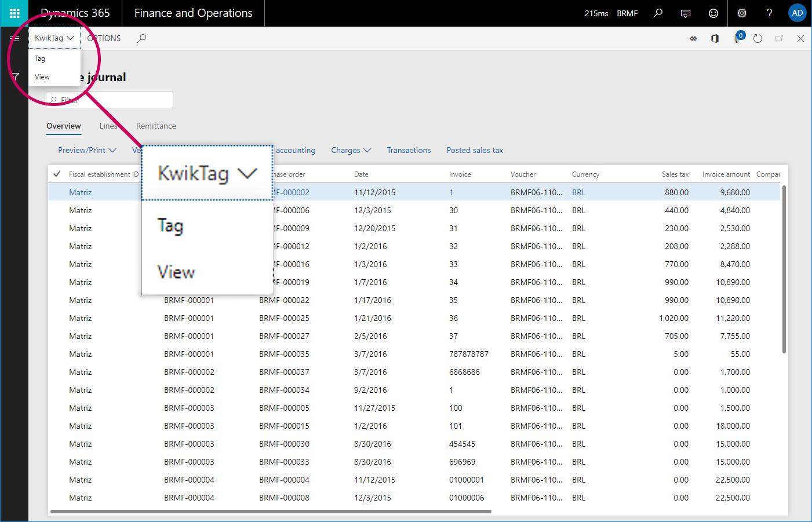Click sales tax value 705.00

(676, 336)
